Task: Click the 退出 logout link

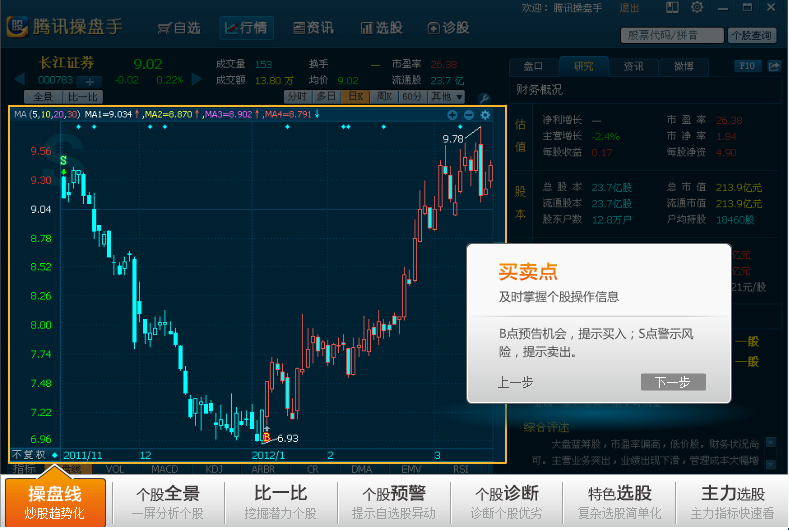Action: pyautogui.click(x=629, y=8)
